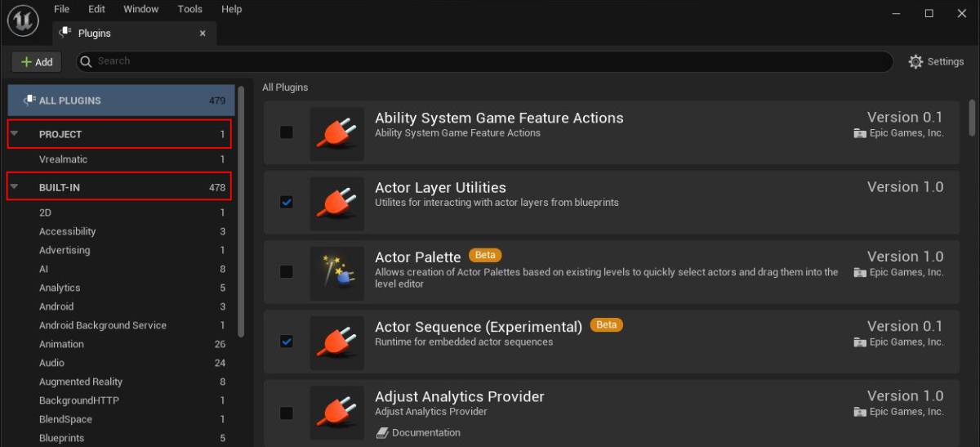Screen dimensions: 980x447
Task: Enable the Actor Palette plugin
Action: 287,271
